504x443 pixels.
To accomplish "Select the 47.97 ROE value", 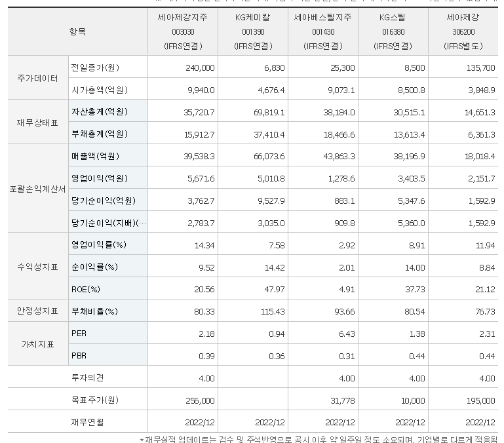I will (275, 290).
